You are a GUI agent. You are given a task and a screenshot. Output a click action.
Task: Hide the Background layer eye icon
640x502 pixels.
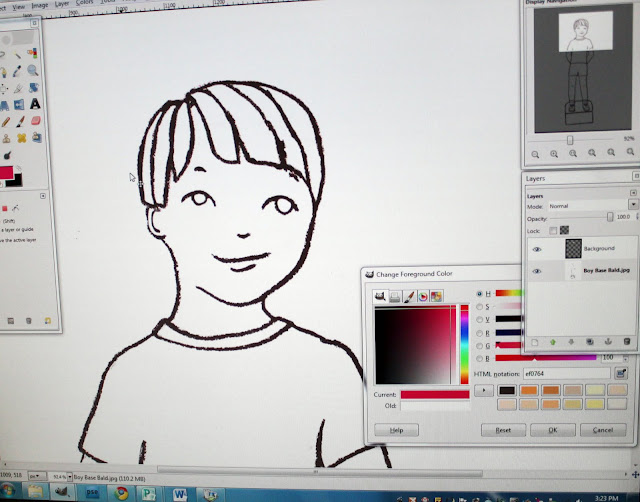click(x=537, y=249)
